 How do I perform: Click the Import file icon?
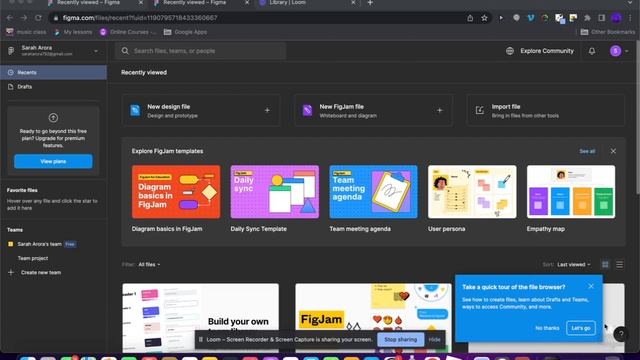(480, 110)
